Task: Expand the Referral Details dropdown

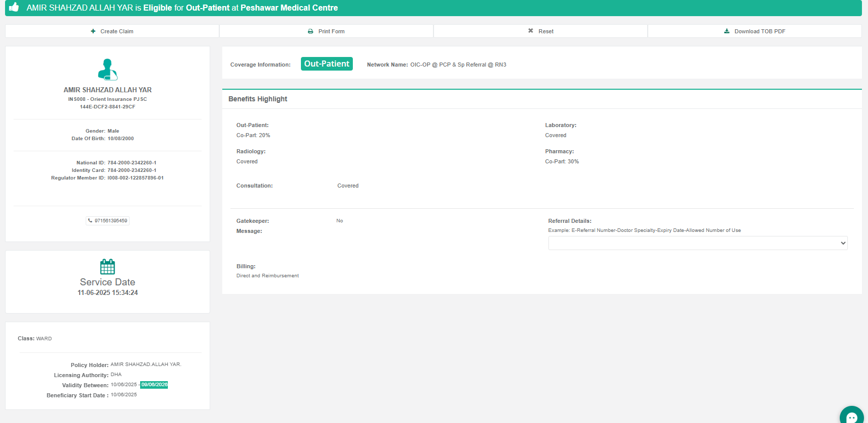Action: point(698,243)
